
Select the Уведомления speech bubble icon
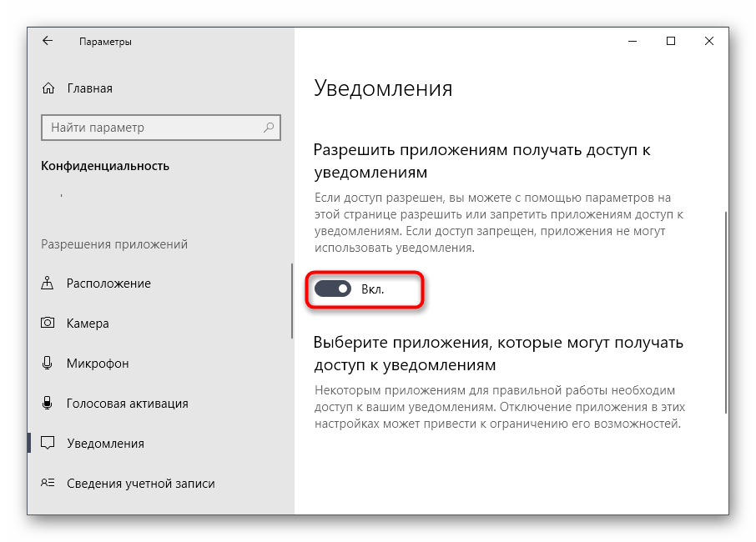[x=48, y=443]
